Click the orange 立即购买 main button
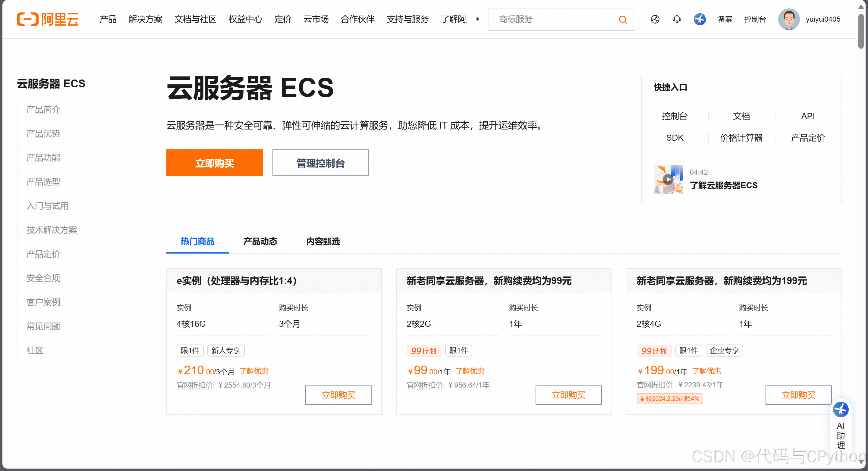The height and width of the screenshot is (471, 868). pyautogui.click(x=214, y=163)
